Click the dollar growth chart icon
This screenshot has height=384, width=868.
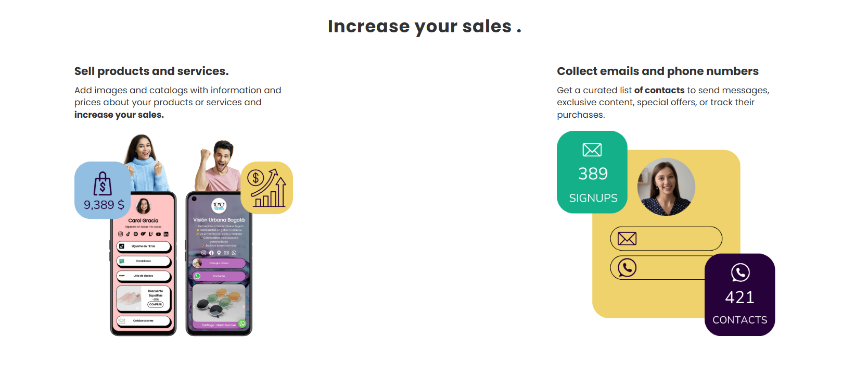(x=266, y=188)
